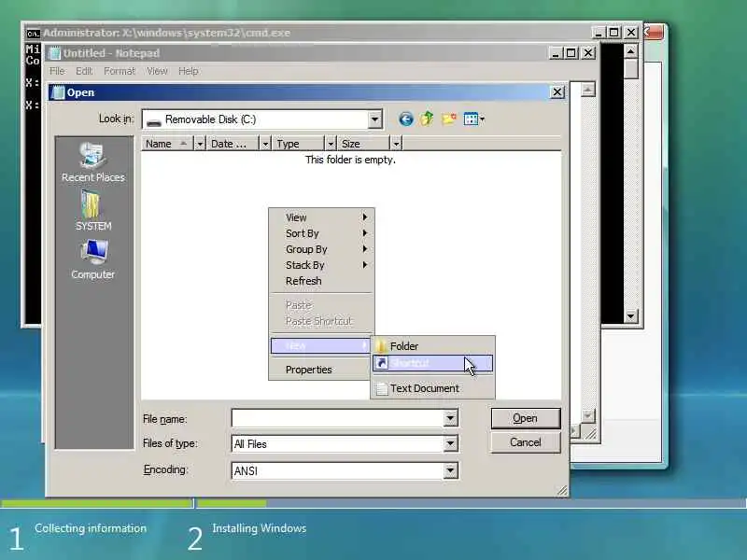Sort by the Name column header
Screen dimensions: 747x560
(x=168, y=144)
